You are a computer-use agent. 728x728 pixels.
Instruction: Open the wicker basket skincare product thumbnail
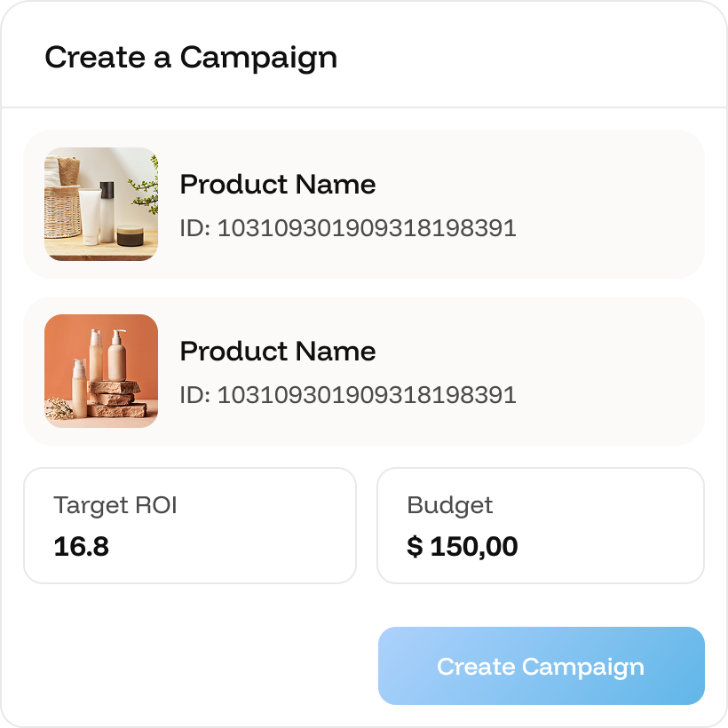coord(101,204)
